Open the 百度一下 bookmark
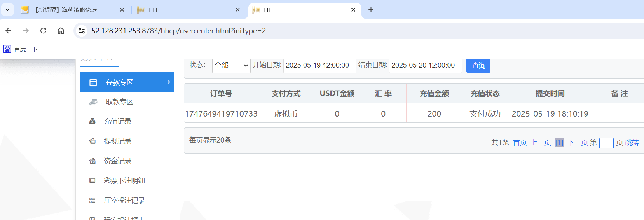Viewport: 644px width, 220px height. coord(21,49)
